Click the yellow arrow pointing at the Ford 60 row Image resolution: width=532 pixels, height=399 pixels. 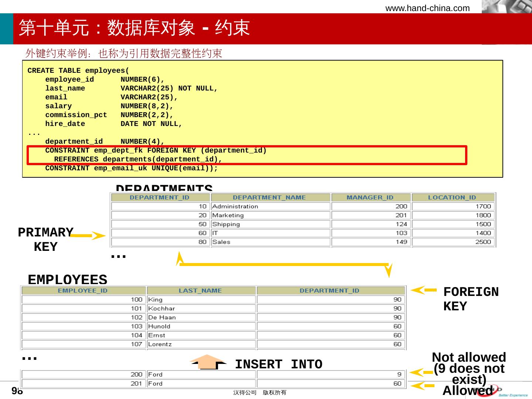coord(422,386)
